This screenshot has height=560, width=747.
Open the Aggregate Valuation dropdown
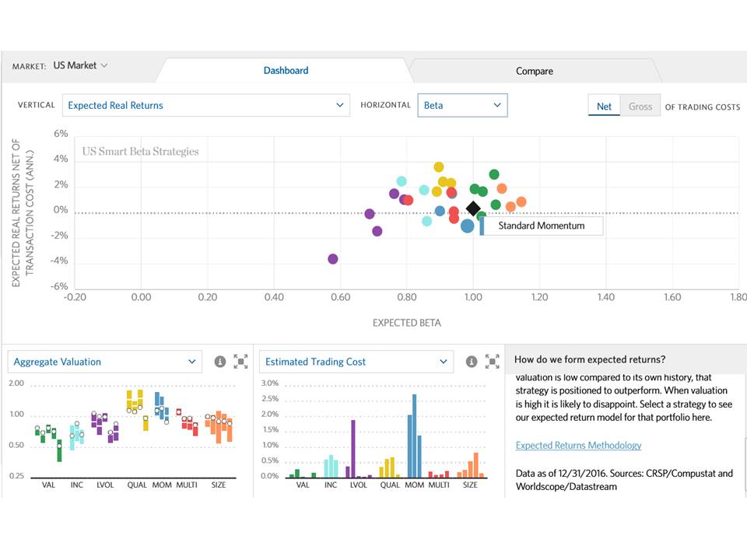pos(105,362)
